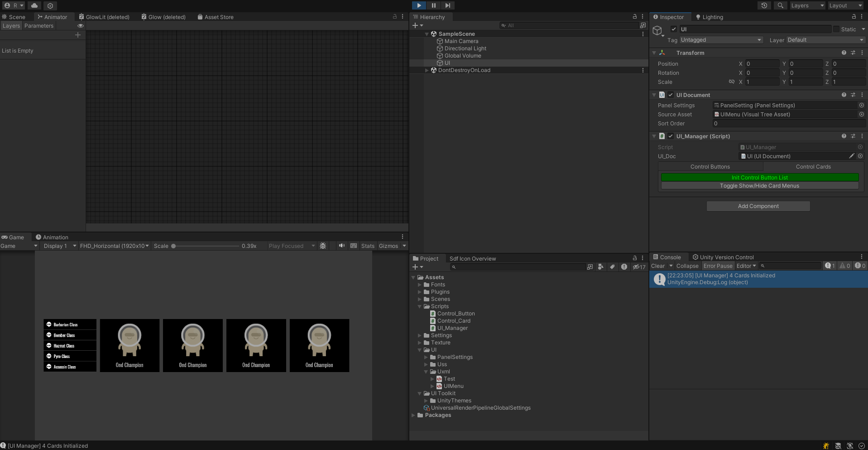
Task: Click the Step frame button
Action: coord(447,5)
